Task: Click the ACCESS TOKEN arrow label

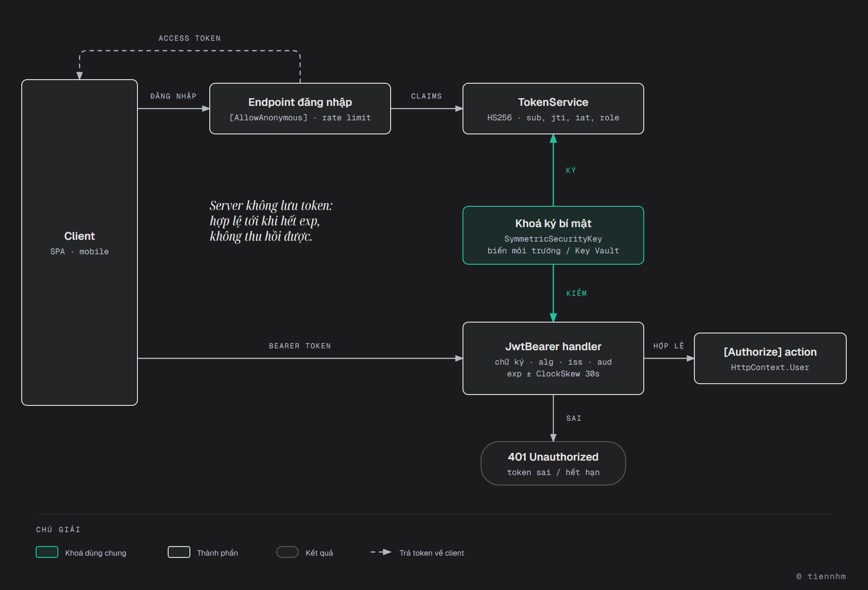Action: click(x=190, y=38)
